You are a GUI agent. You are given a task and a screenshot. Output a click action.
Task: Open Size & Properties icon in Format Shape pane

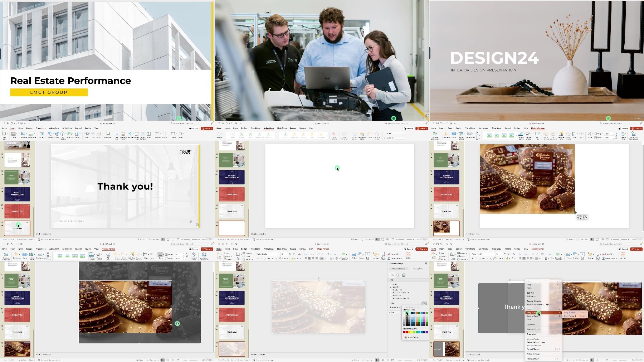pyautogui.click(x=404, y=275)
